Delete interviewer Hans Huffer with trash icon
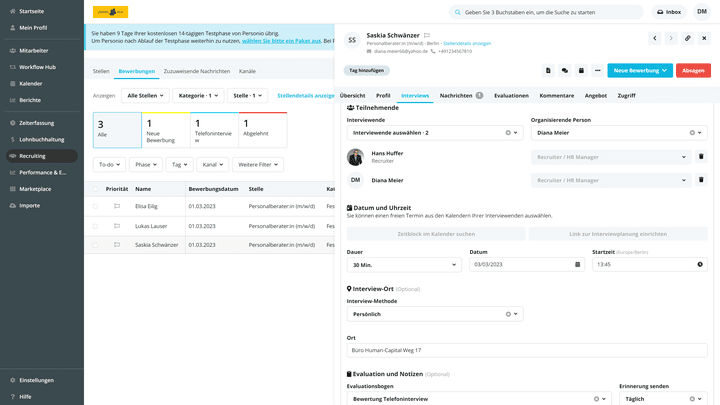 701,157
